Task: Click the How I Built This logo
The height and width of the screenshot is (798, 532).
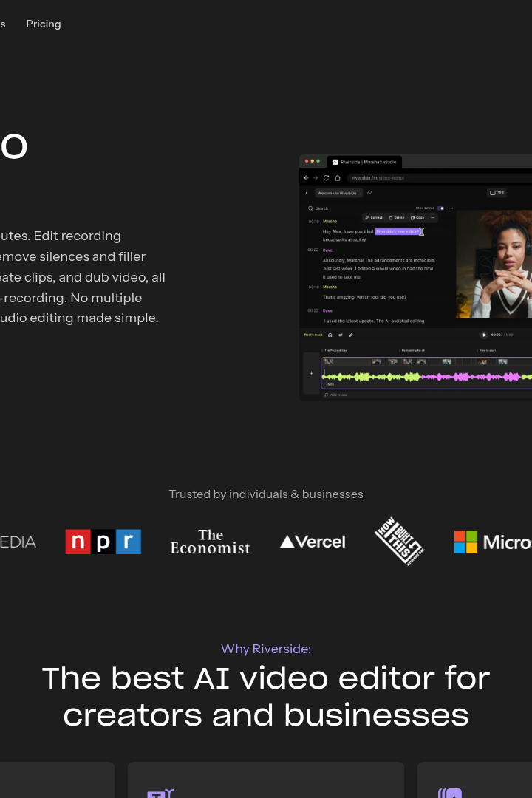Action: pyautogui.click(x=400, y=542)
